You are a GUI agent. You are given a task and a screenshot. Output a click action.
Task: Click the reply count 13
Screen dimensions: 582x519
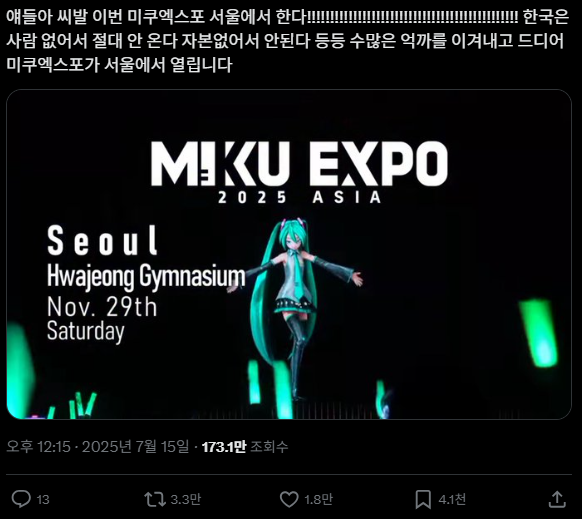point(43,500)
